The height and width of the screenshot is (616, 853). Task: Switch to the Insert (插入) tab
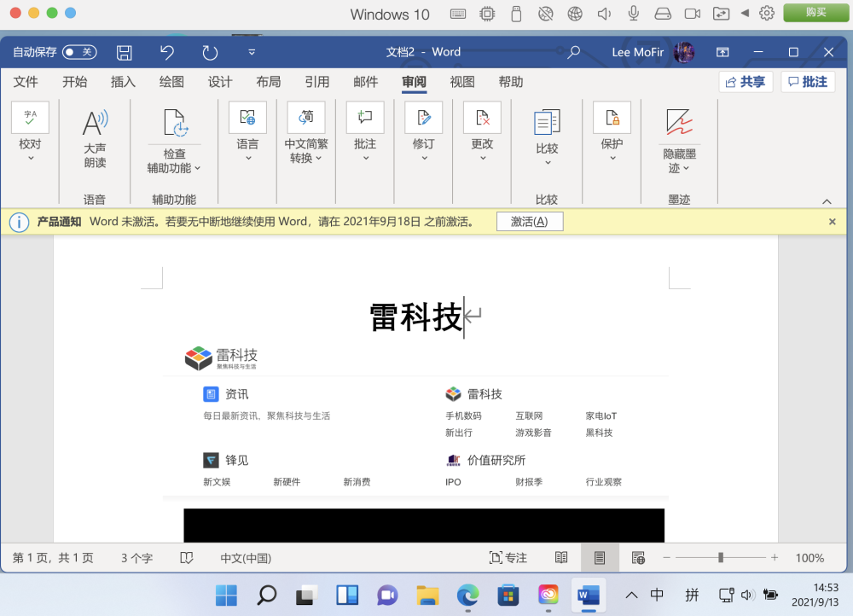click(123, 82)
